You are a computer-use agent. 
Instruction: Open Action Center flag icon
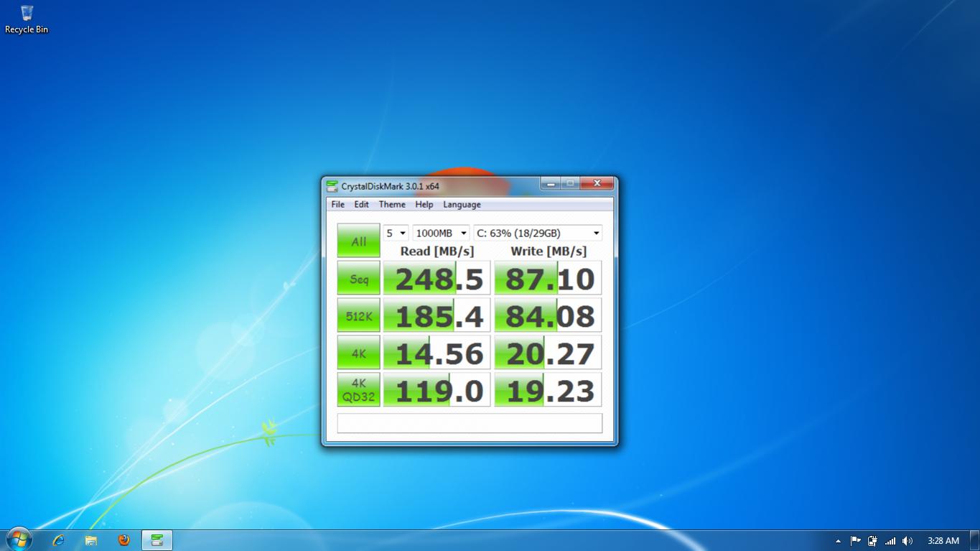tap(855, 541)
